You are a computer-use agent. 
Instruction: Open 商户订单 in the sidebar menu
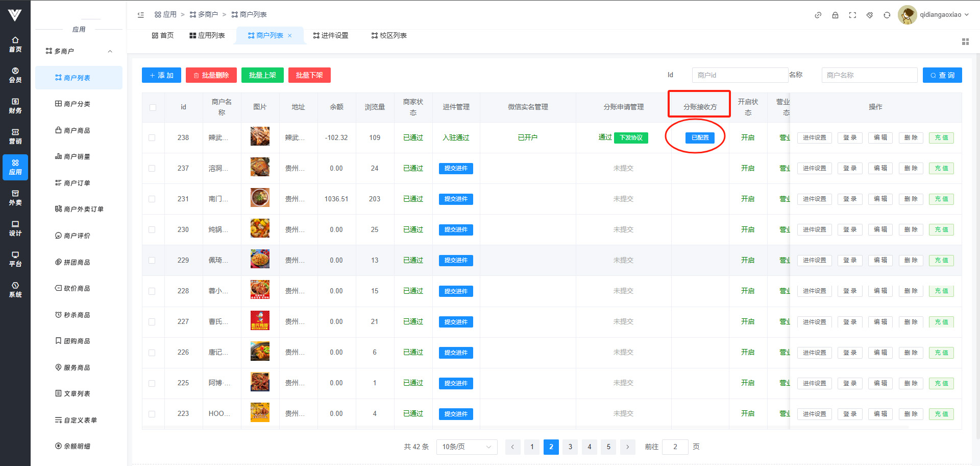[x=77, y=183]
